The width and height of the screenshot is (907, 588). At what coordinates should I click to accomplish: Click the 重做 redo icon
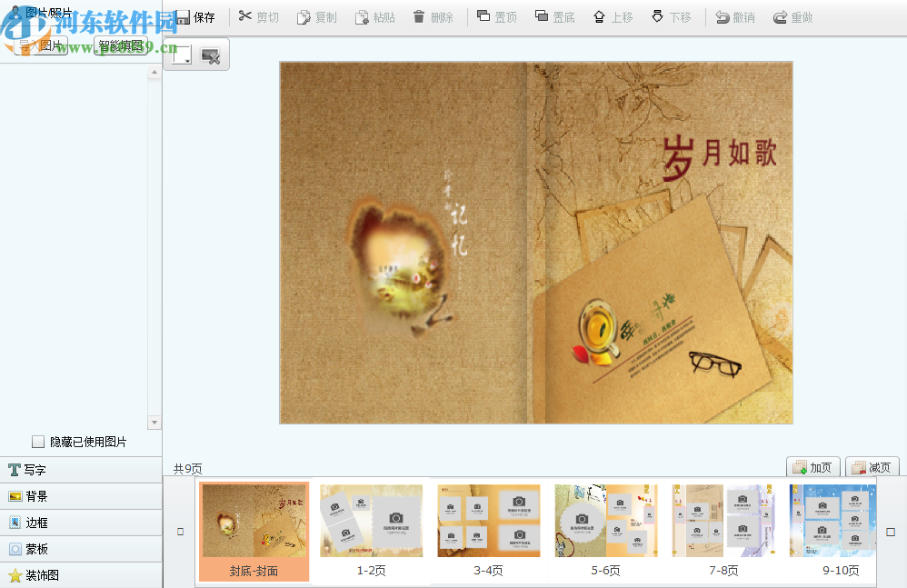tap(792, 16)
